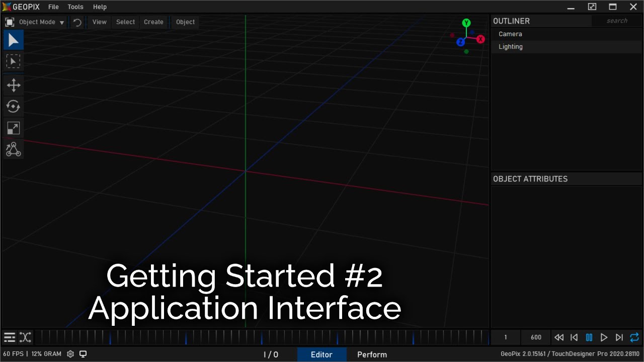Click the monitor display icon
644x362 pixels.
[x=83, y=354]
